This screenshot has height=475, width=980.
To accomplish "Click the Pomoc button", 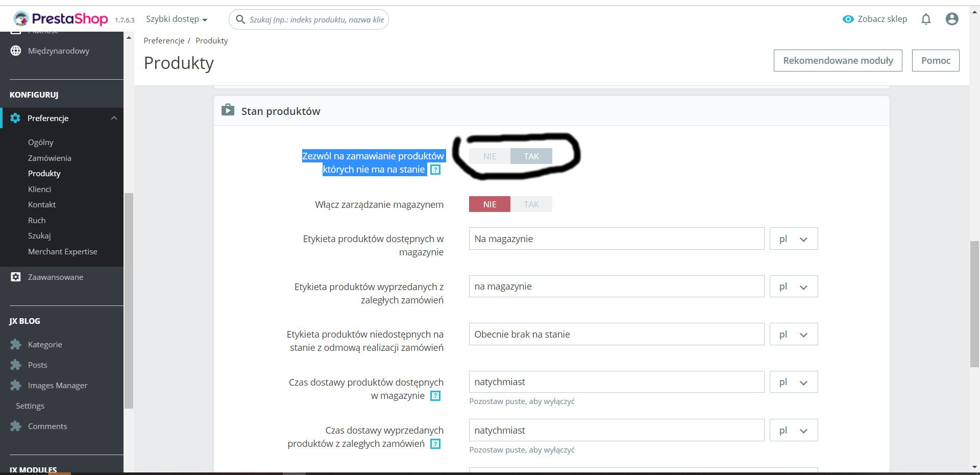I will coord(936,60).
